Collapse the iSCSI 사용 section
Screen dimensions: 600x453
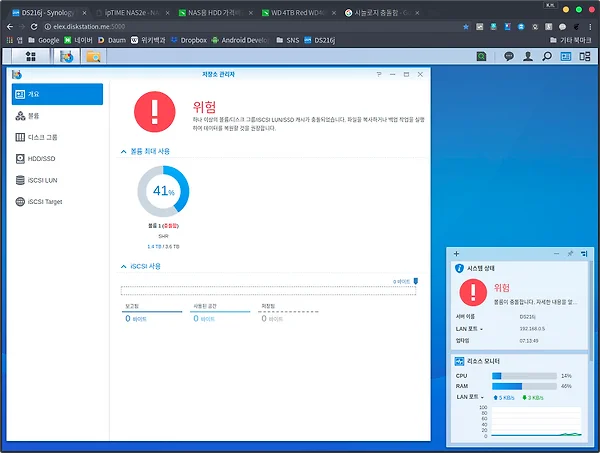[x=123, y=265]
